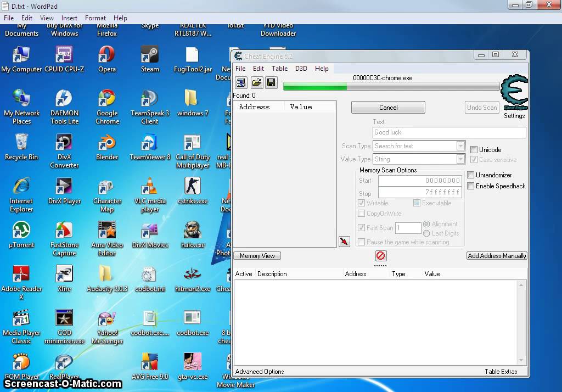The image size is (562, 392).
Task: Click the open folder icon in Cheat Engine
Action: coord(256,82)
